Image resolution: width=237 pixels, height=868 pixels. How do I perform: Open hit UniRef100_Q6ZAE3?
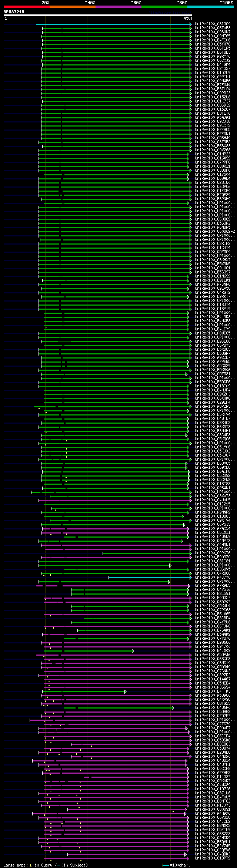click(x=213, y=28)
